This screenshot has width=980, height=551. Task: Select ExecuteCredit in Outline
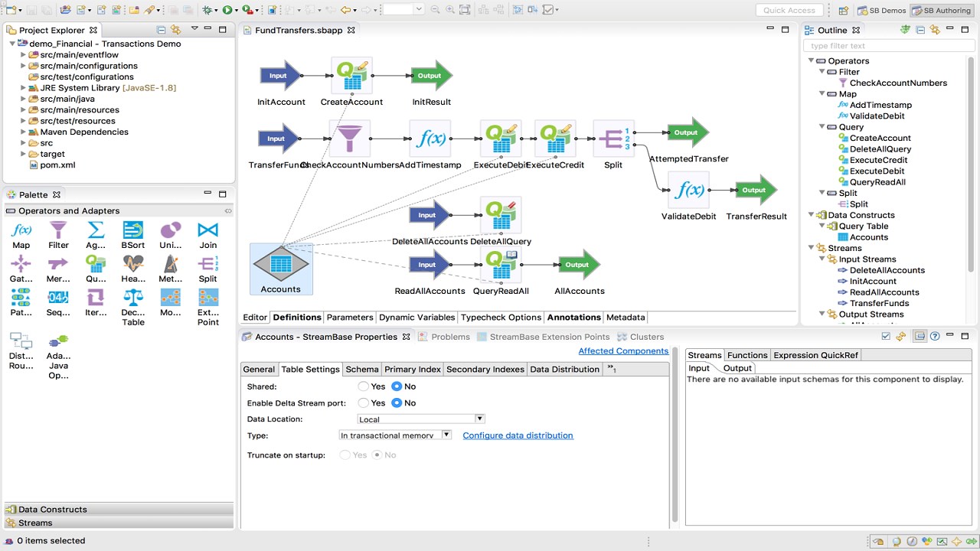[878, 160]
